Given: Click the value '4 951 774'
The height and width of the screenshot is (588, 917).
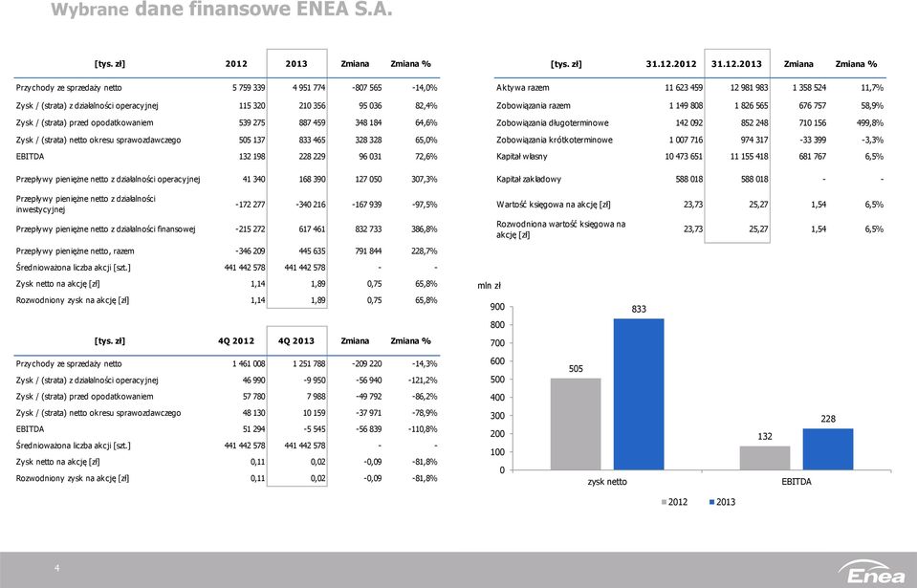Looking at the screenshot, I should click(309, 88).
